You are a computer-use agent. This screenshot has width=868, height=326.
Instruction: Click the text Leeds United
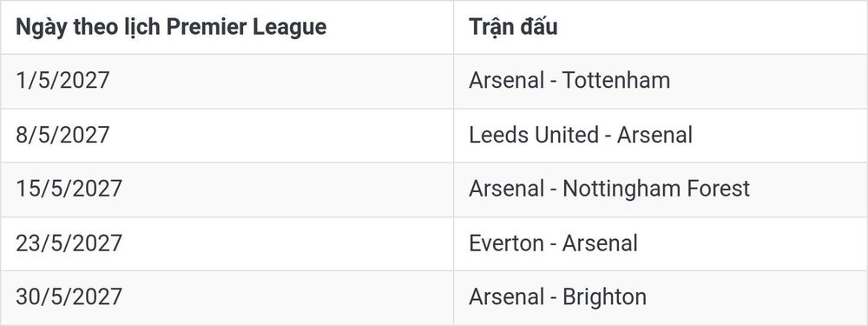pos(534,136)
